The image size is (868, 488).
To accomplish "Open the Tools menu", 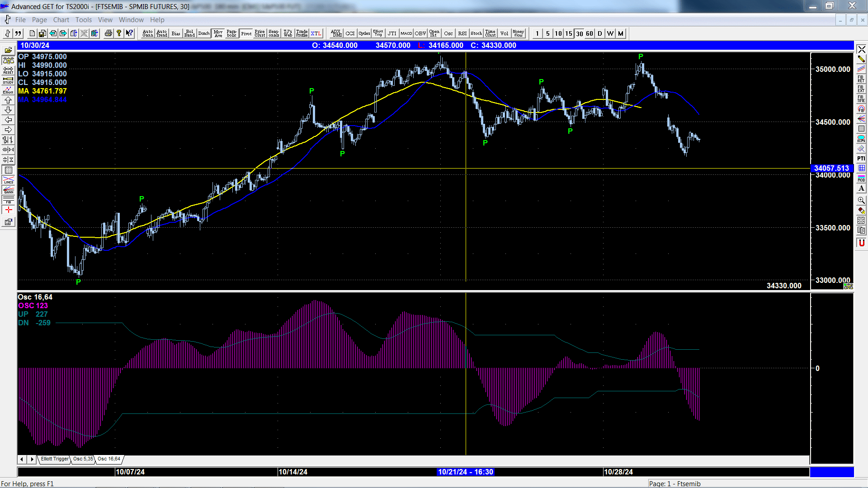I will point(83,20).
